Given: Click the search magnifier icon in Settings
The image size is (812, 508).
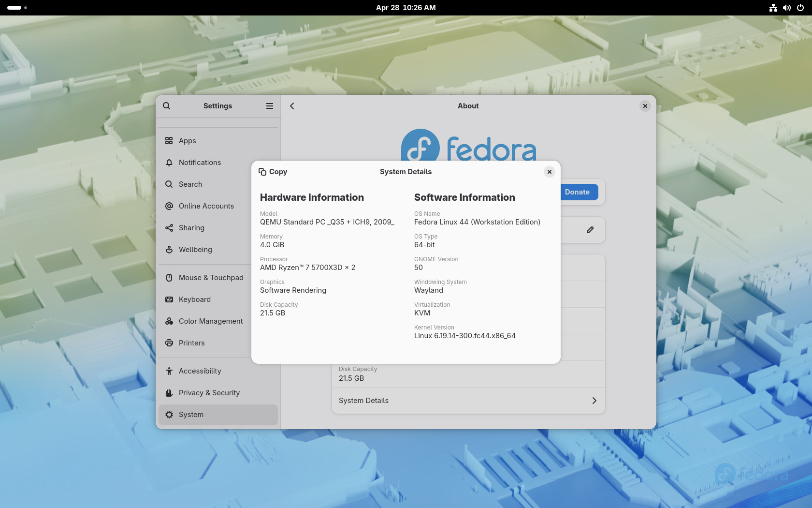Looking at the screenshot, I should point(167,106).
